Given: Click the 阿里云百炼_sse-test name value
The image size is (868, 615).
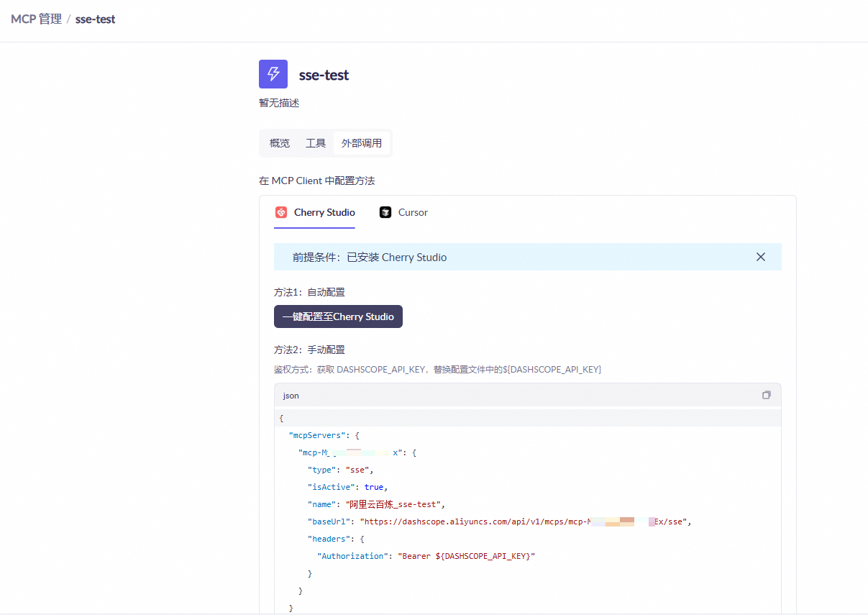Looking at the screenshot, I should 396,504.
